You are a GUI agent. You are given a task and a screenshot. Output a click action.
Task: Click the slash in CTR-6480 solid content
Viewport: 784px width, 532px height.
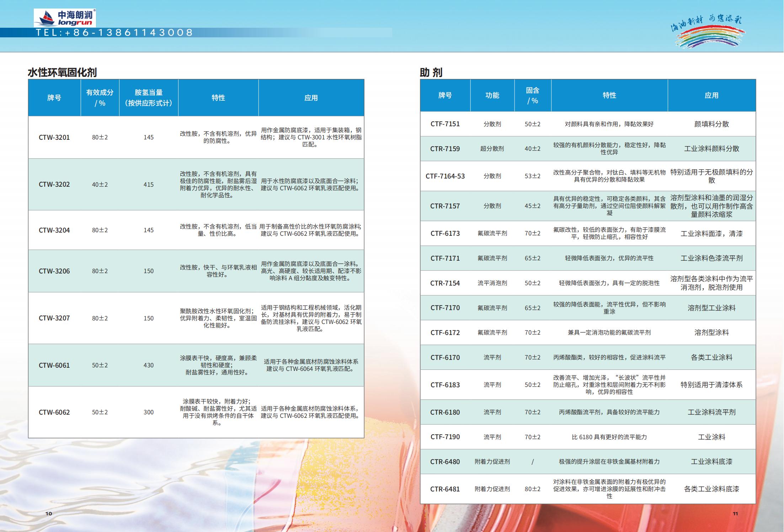[x=533, y=462]
